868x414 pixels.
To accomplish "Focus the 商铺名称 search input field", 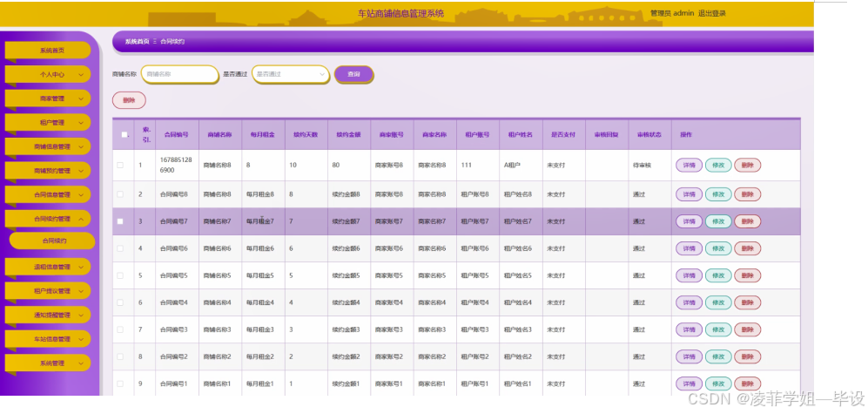I will point(180,74).
